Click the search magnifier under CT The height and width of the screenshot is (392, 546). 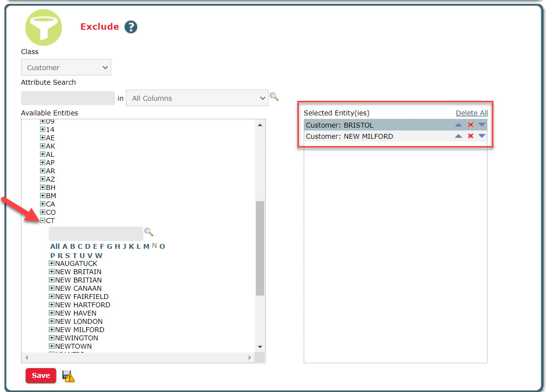[149, 232]
